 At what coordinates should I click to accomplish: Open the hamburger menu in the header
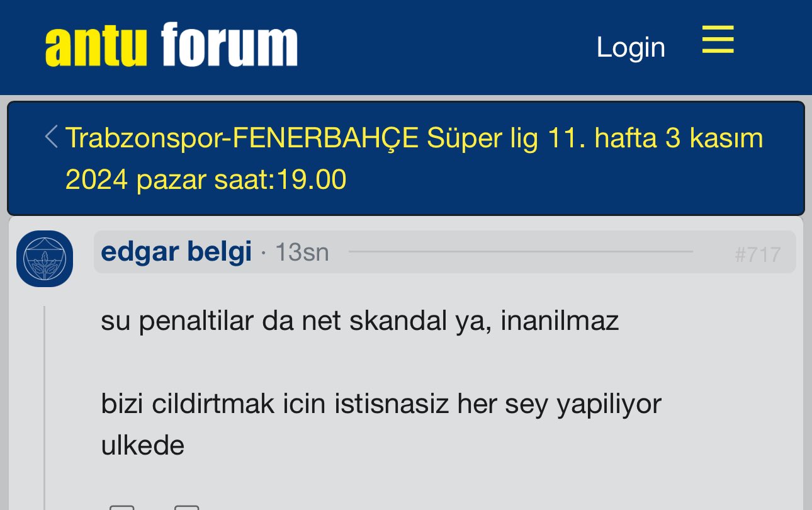click(x=718, y=40)
